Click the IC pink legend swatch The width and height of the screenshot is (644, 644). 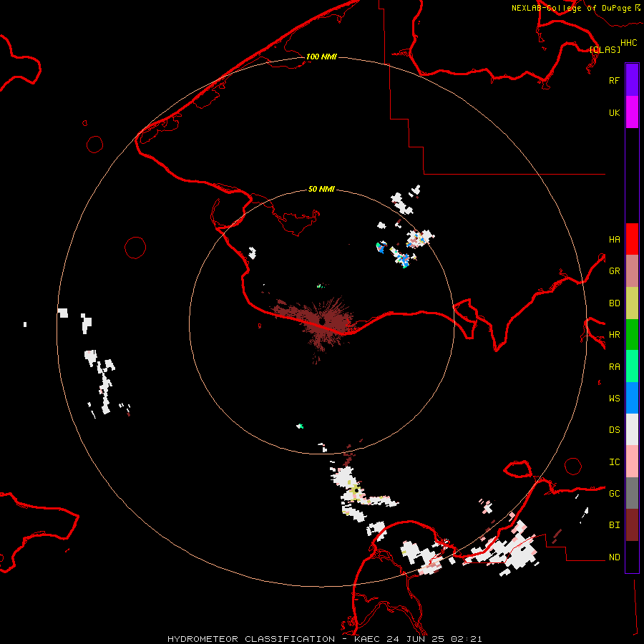632,462
